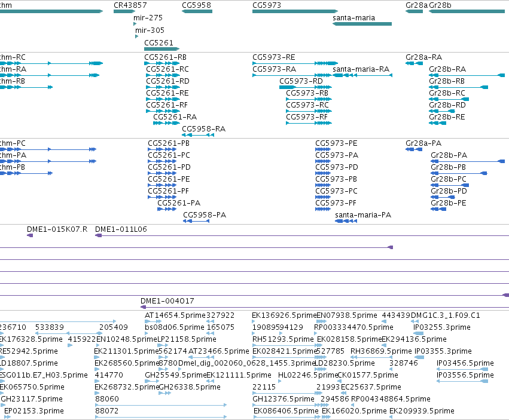This screenshot has width=509, height=420.
Task: Select transcript label CG5261-RF
Action: (167, 105)
